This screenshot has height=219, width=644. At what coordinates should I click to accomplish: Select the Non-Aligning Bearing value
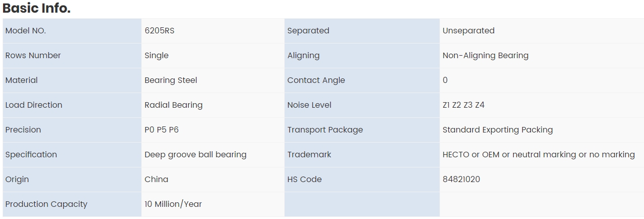486,56
